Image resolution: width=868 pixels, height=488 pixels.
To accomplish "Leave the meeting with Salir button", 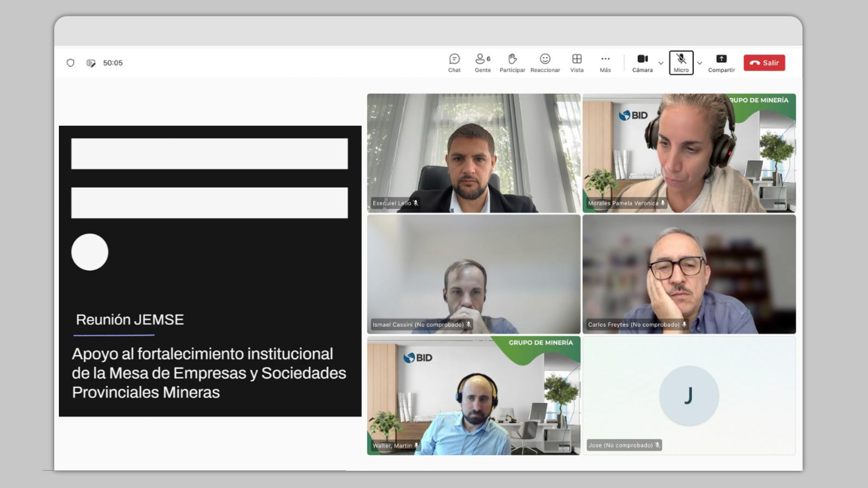I will 764,63.
